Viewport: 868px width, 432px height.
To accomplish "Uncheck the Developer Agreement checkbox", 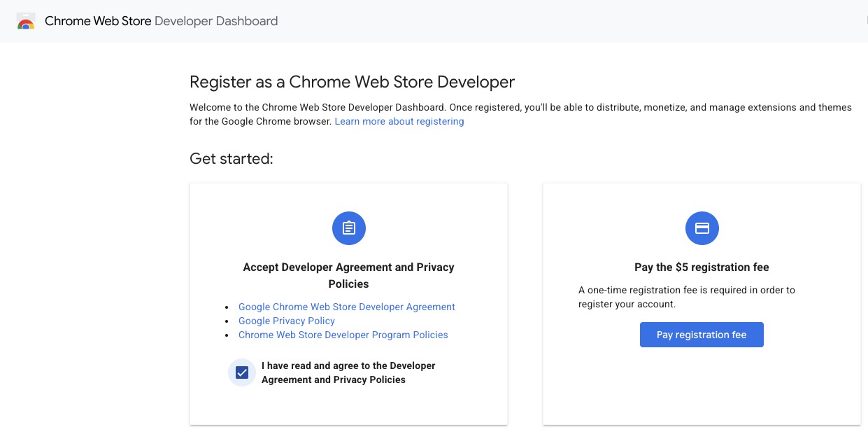I will click(242, 372).
